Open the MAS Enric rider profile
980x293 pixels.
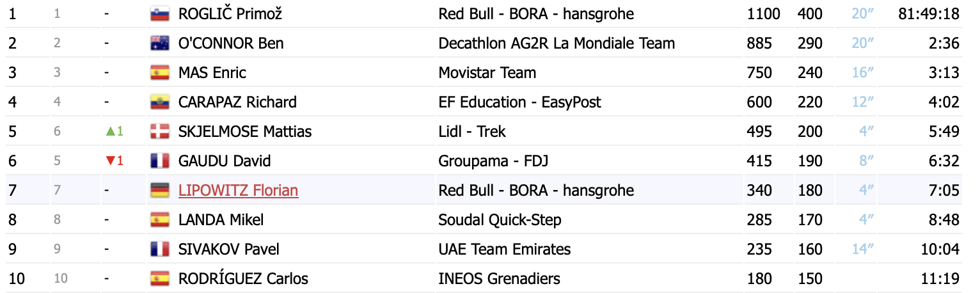pyautogui.click(x=212, y=73)
